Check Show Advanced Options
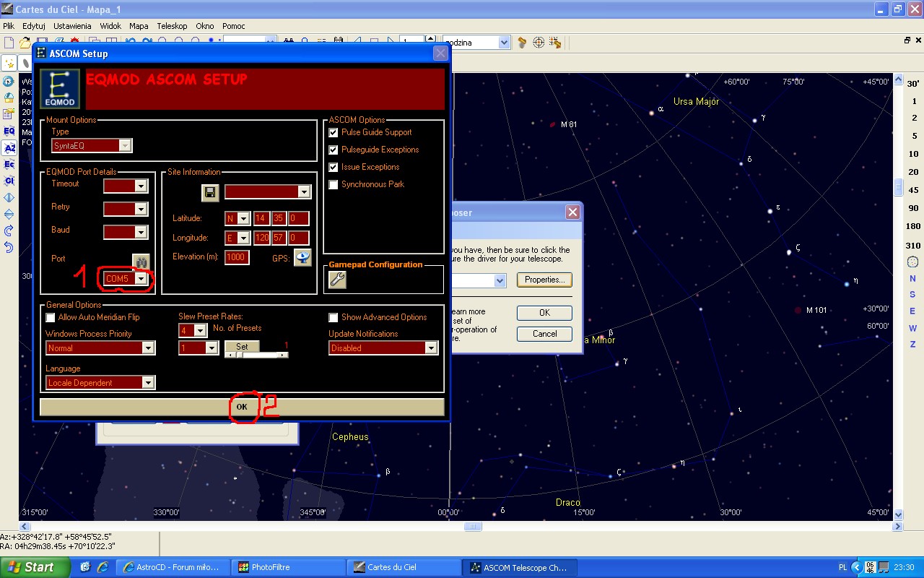Viewport: 924px width, 578px height. [x=333, y=317]
